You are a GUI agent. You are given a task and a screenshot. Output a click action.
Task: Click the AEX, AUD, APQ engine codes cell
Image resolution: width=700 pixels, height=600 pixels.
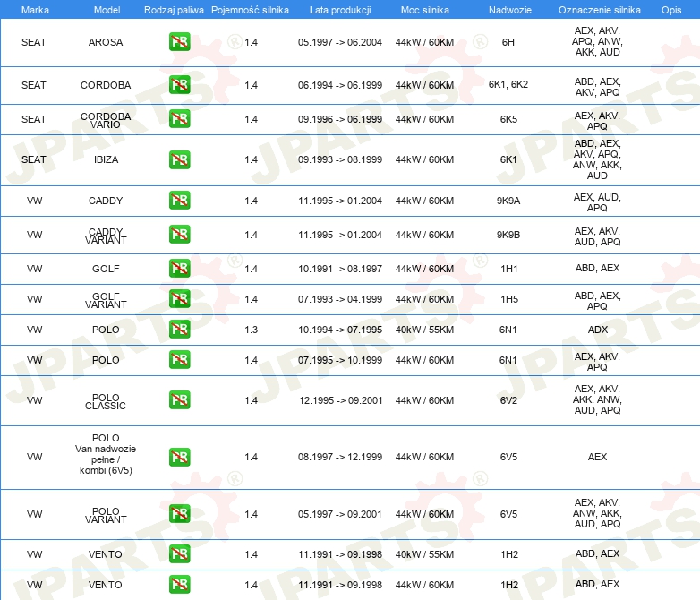coord(597,202)
